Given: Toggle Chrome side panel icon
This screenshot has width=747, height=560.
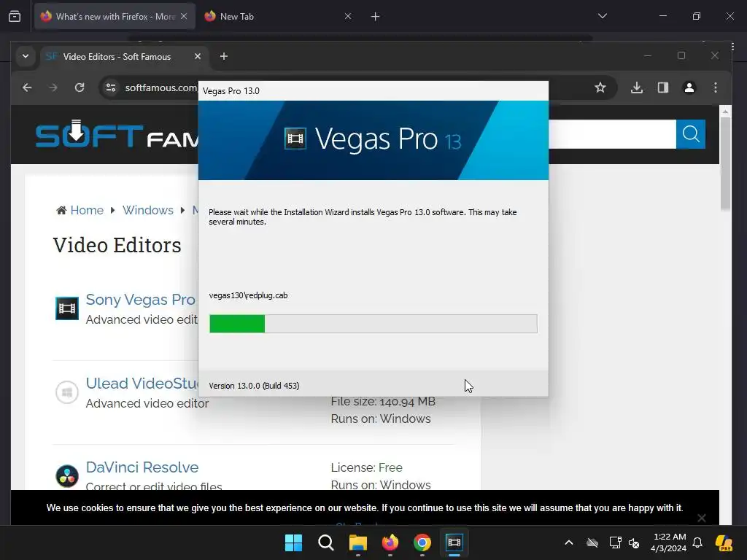Looking at the screenshot, I should click(663, 87).
